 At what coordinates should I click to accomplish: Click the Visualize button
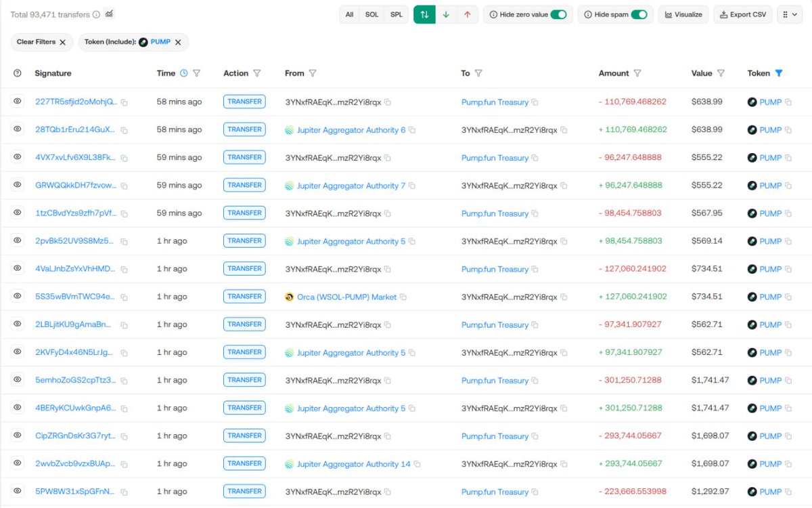[x=683, y=14]
